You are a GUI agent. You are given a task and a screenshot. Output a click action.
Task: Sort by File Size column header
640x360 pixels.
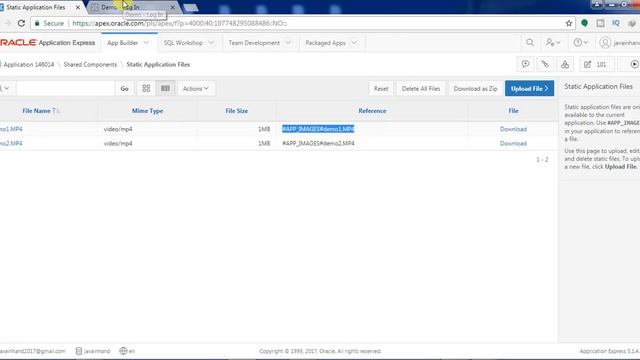(237, 111)
